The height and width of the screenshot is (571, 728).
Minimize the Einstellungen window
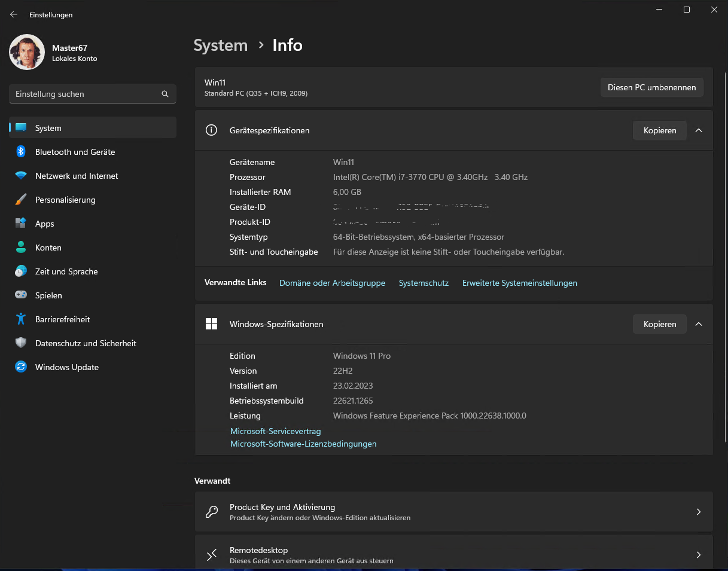click(x=659, y=10)
